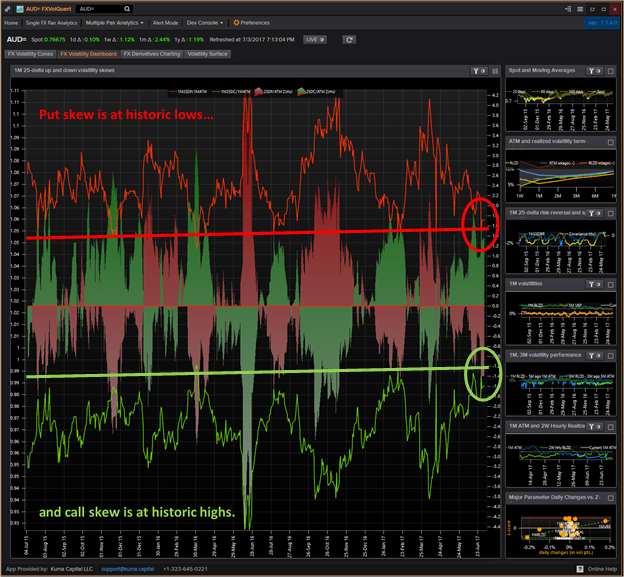Open filter on 1M, 3M volatility performance
The image size is (624, 577).
tap(594, 355)
